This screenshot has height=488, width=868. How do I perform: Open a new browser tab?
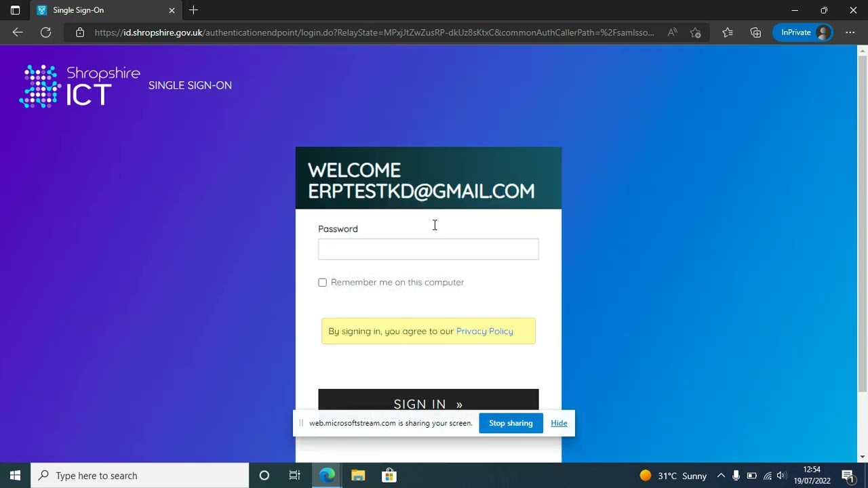point(193,10)
